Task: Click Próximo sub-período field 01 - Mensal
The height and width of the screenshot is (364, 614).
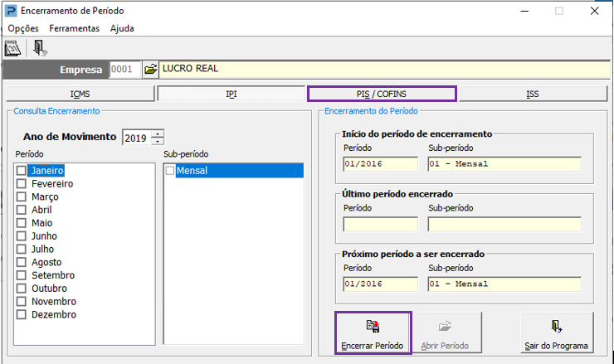Action: point(504,284)
